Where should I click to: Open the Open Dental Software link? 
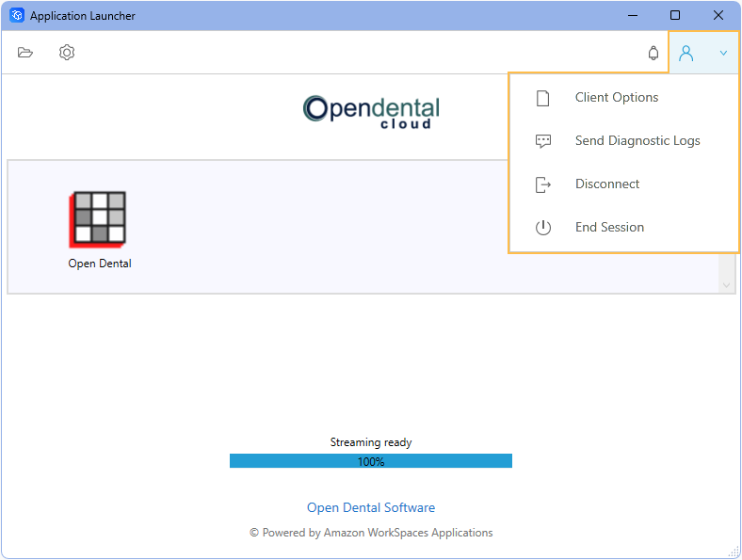tap(371, 507)
